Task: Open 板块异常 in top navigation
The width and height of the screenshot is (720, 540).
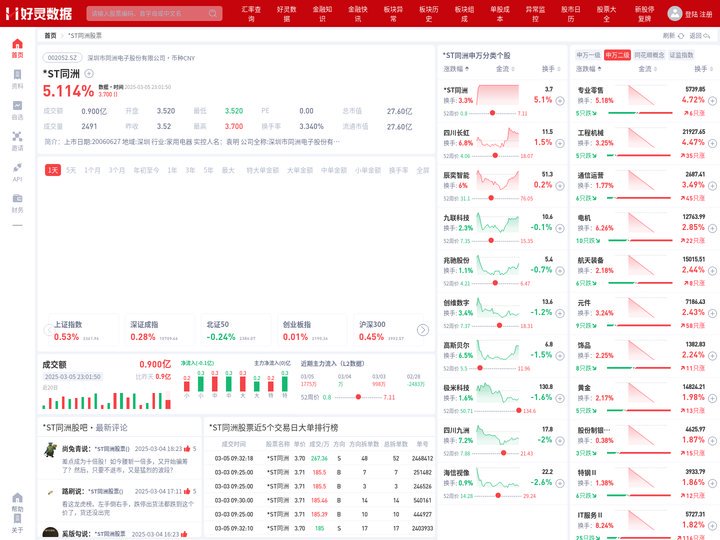Action: tap(393, 14)
